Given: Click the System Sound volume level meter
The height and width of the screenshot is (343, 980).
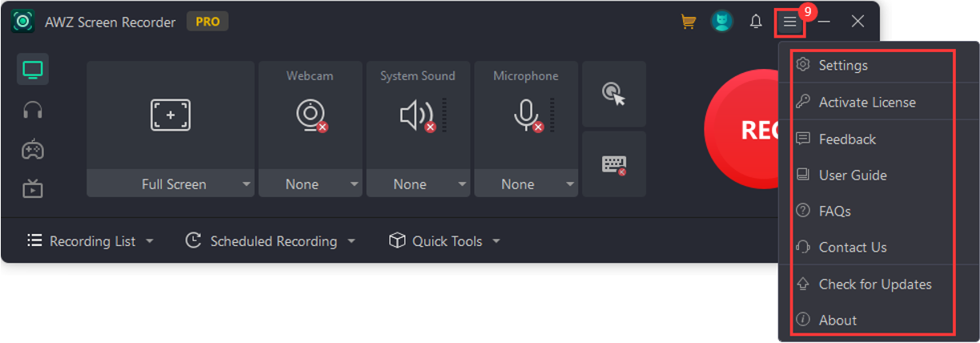Looking at the screenshot, I should coord(445,116).
